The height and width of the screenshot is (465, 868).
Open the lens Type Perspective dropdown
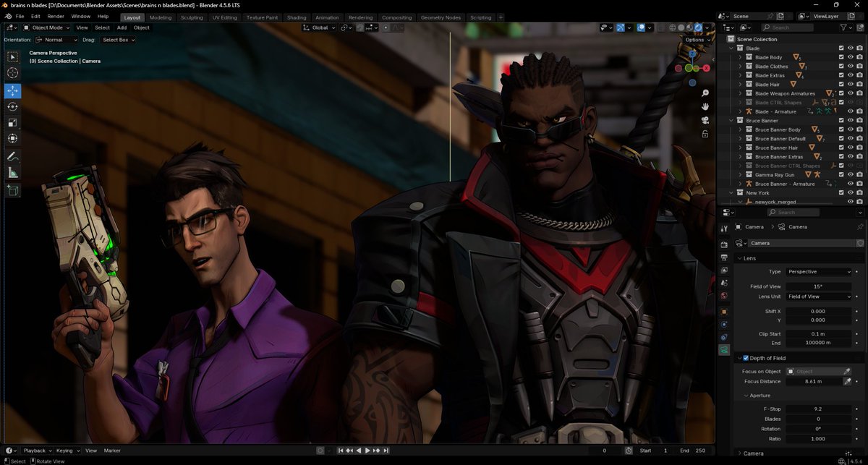[x=819, y=272]
